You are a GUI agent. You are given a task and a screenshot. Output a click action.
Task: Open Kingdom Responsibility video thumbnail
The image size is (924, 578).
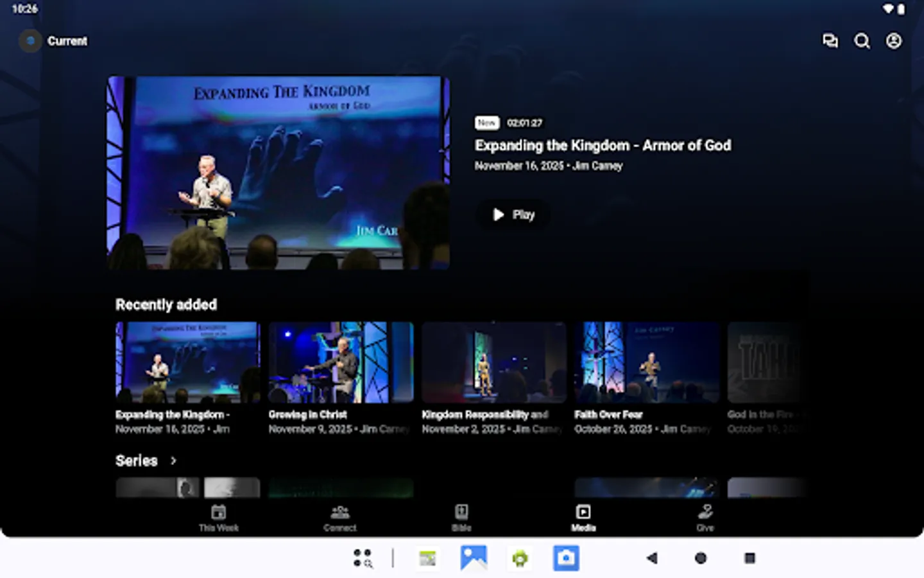494,363
